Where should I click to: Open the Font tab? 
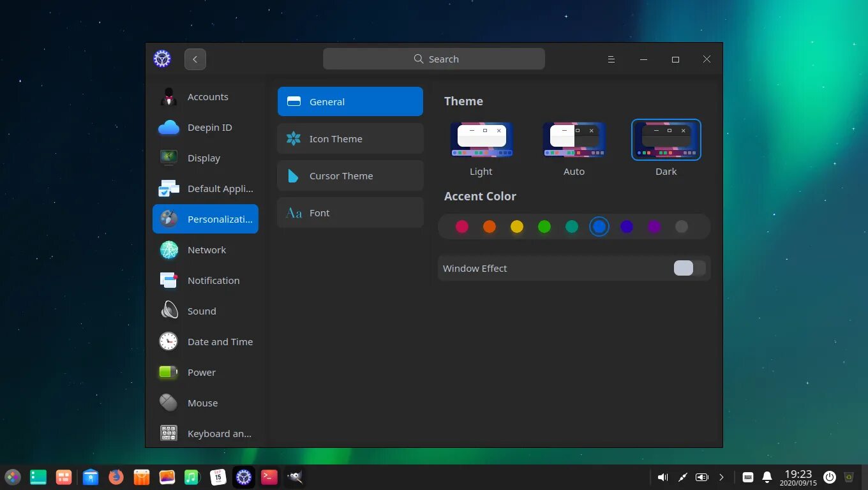(x=350, y=212)
